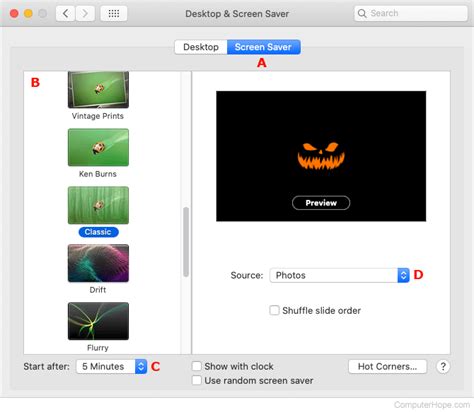Open the Hot Corners settings
Image resolution: width=474 pixels, height=412 pixels.
point(387,366)
